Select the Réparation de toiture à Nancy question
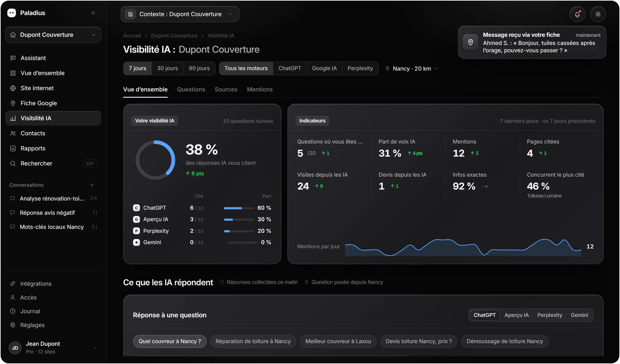This screenshot has height=364, width=620. pos(253,341)
